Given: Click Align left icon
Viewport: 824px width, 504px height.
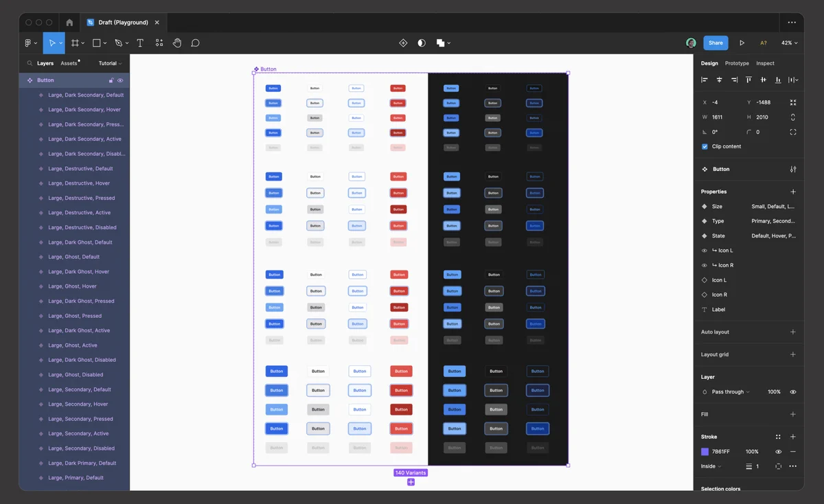Looking at the screenshot, I should (x=705, y=80).
